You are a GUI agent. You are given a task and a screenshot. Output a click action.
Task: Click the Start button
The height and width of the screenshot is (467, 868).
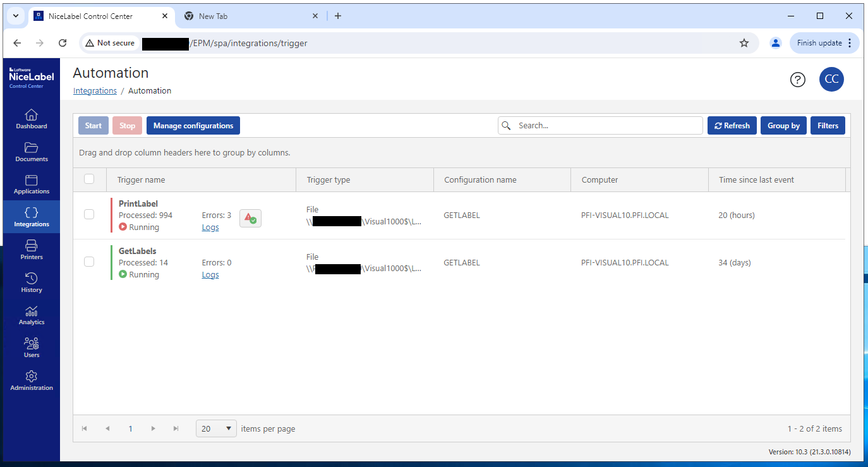[x=93, y=125]
